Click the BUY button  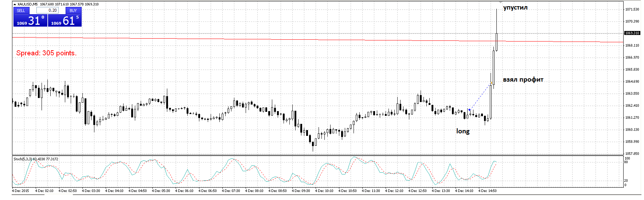pyautogui.click(x=73, y=11)
